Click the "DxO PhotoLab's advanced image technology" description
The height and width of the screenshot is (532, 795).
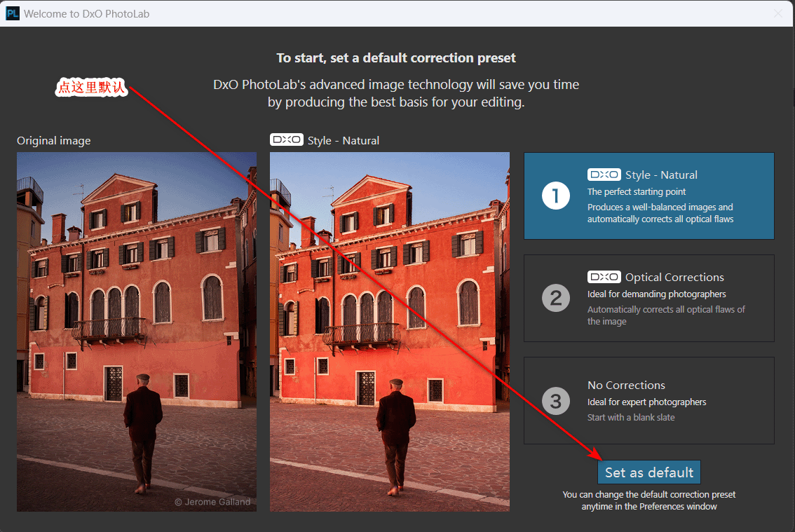[x=396, y=93]
